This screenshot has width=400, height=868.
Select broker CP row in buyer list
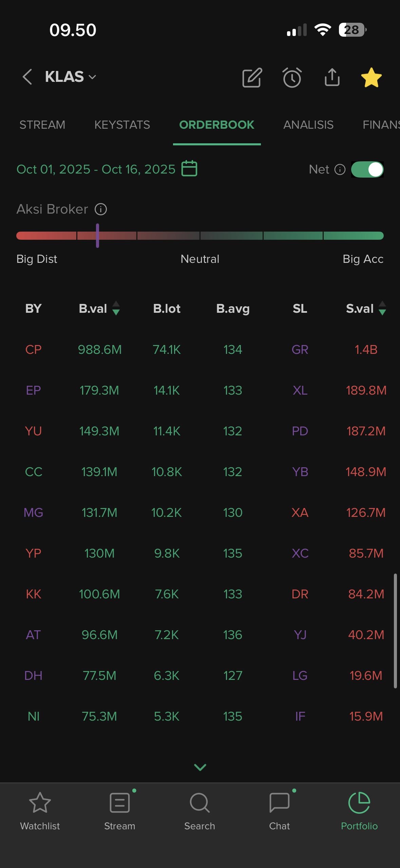[x=33, y=349]
